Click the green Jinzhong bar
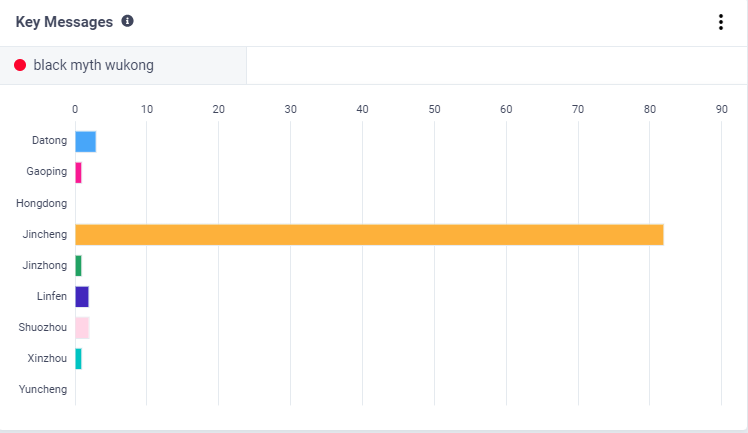748x433 pixels. (78, 265)
